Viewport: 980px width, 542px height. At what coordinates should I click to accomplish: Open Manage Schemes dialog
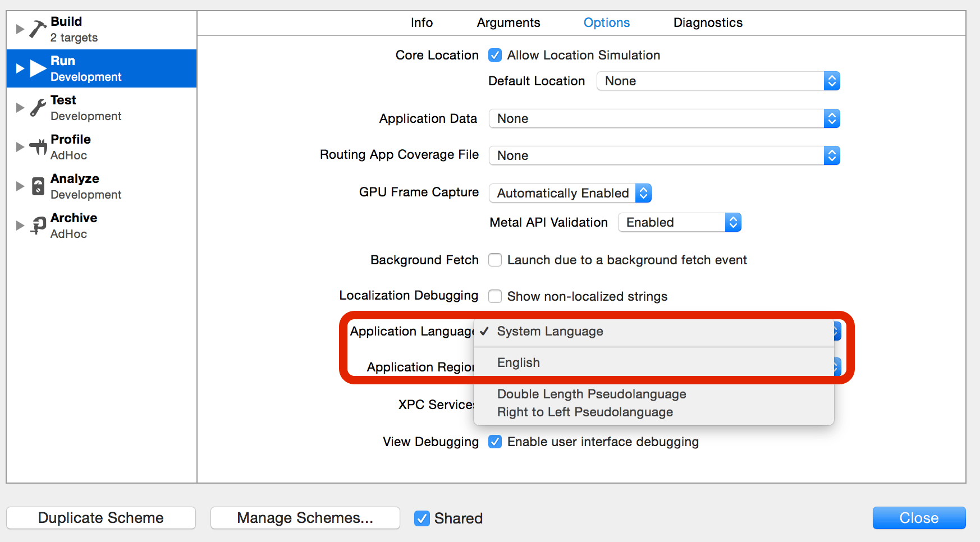304,518
